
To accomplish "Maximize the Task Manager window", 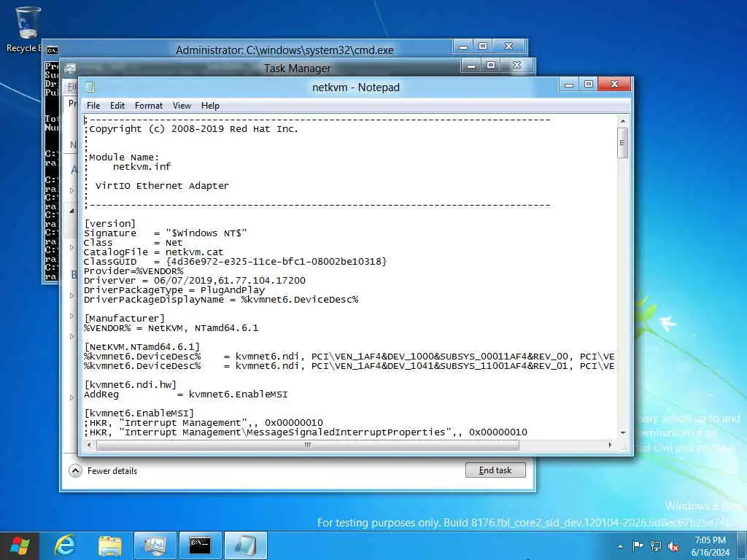I will point(491,65).
